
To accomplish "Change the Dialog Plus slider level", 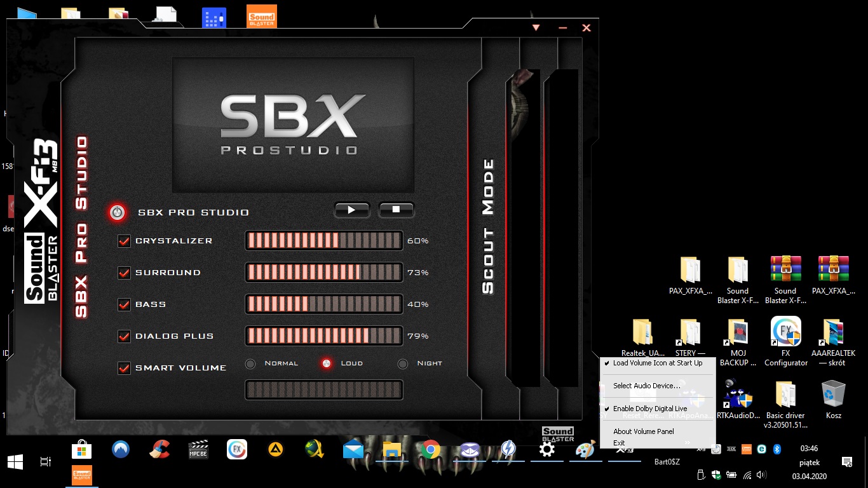I will coord(324,336).
